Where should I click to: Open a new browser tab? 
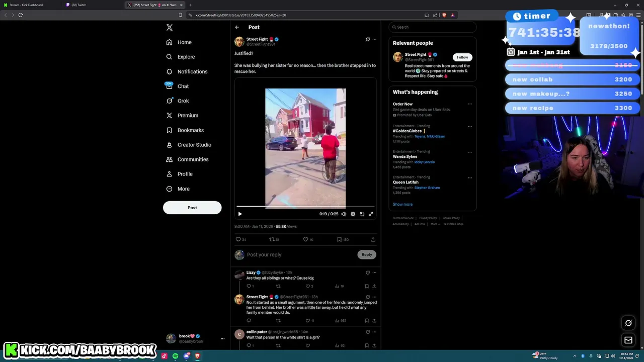pos(190,5)
